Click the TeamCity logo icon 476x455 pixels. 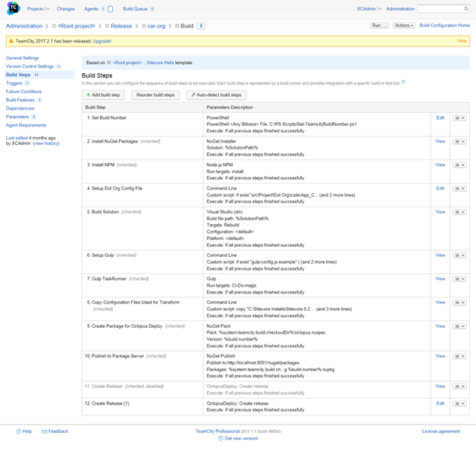13,8
